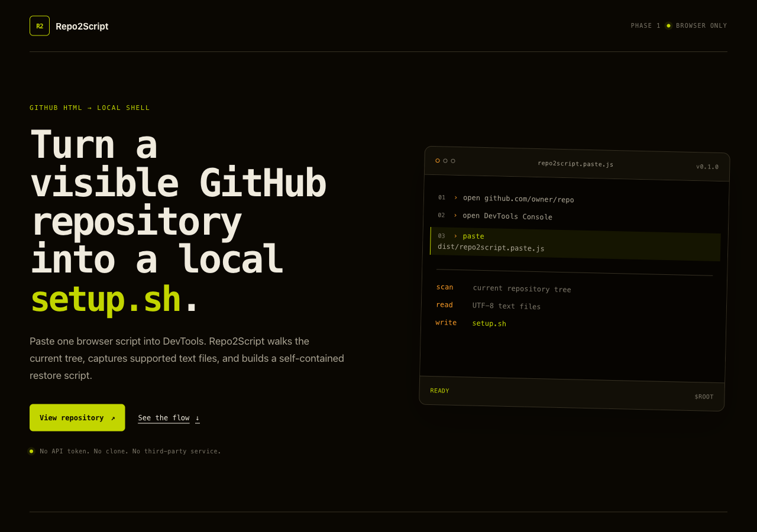This screenshot has width=757, height=532.
Task: Select the 'open github.com/owner/repo' terminal line
Action: pyautogui.click(x=518, y=199)
